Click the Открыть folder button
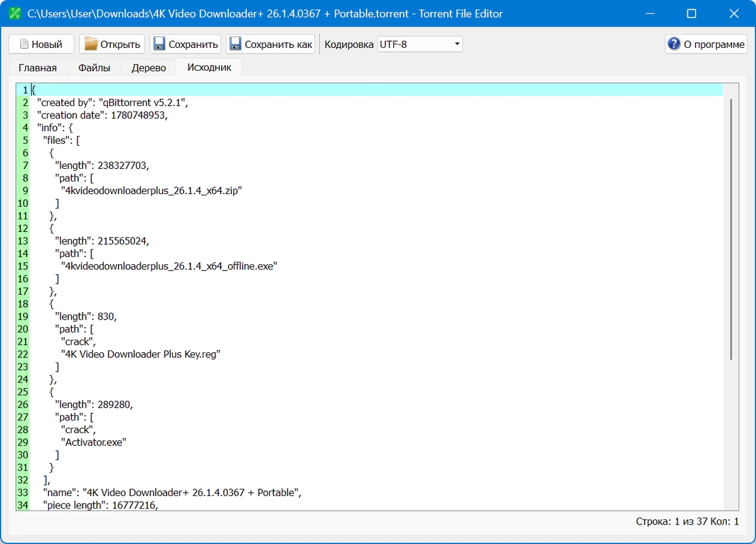The image size is (756, 544). [x=112, y=44]
